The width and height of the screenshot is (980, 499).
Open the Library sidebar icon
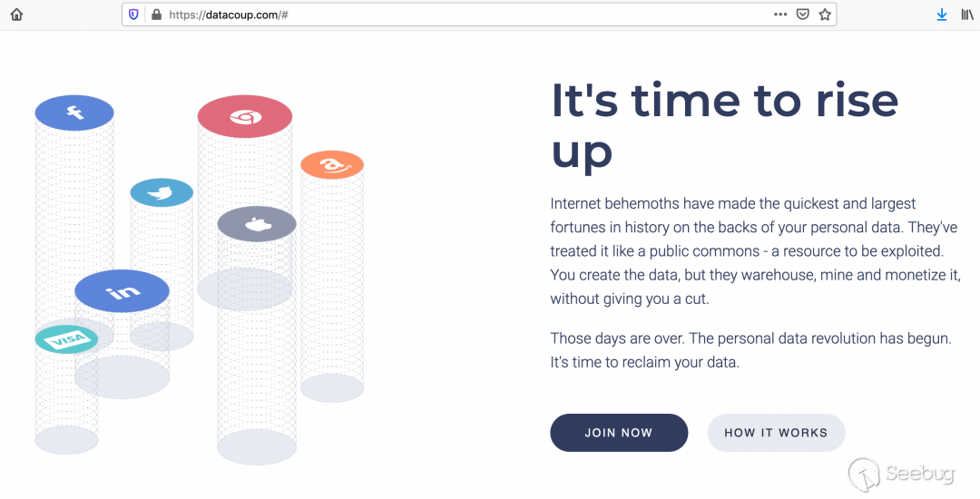click(x=967, y=15)
